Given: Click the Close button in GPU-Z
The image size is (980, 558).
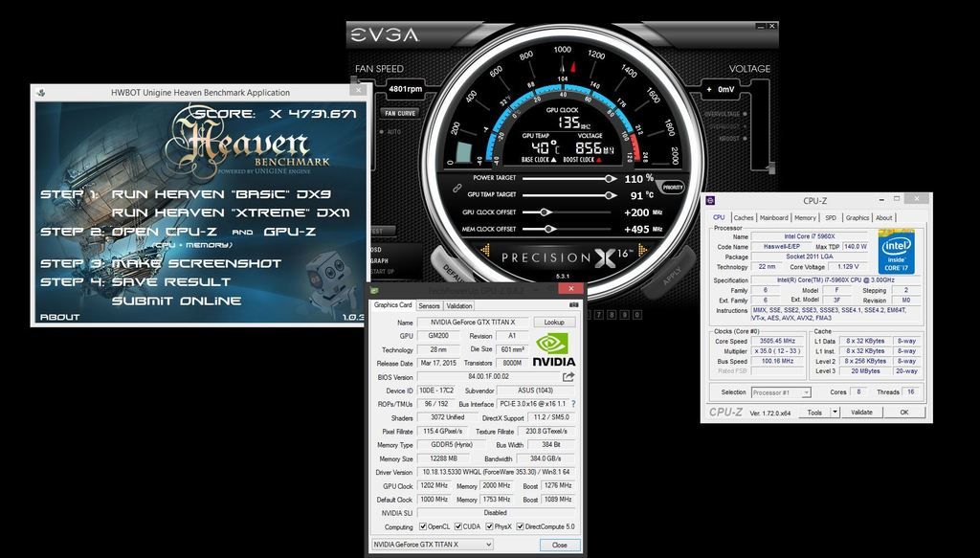Looking at the screenshot, I should click(559, 545).
